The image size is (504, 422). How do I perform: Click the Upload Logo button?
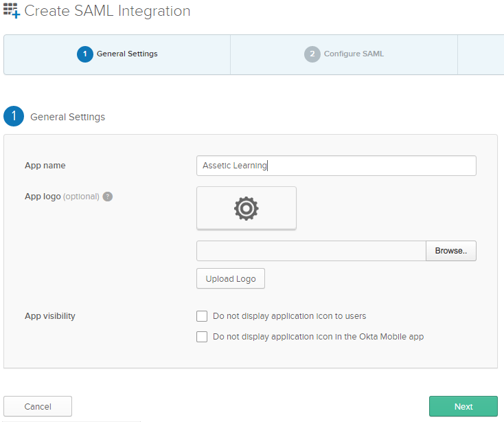[x=231, y=278]
